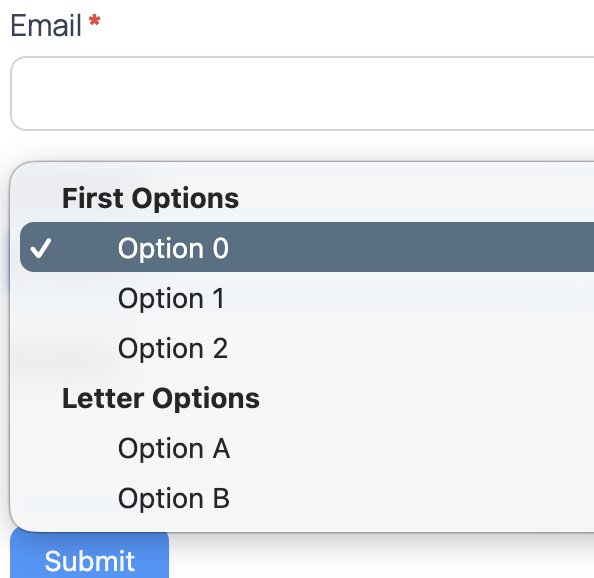The width and height of the screenshot is (594, 578).
Task: Click the currently highlighted dropdown row
Action: point(307,247)
